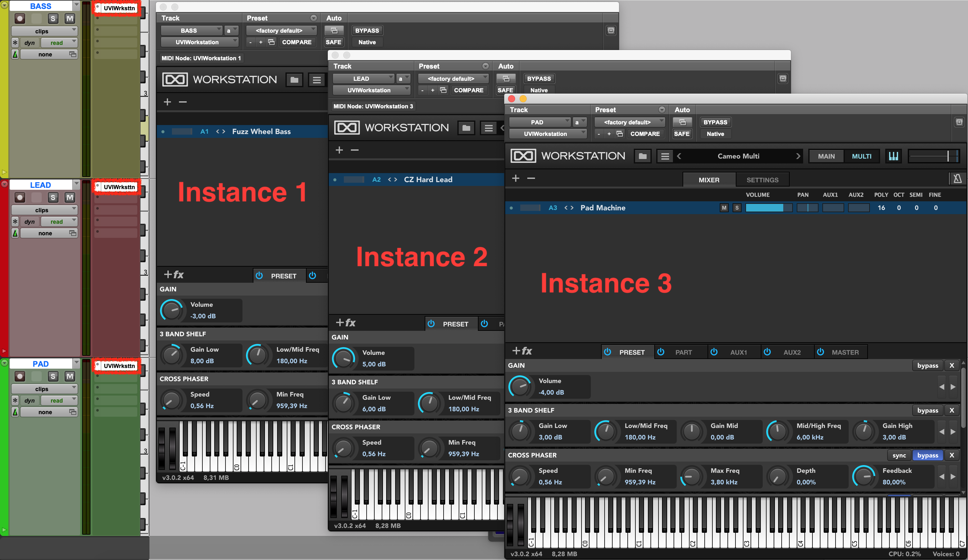The image size is (968, 560).
Task: Record-enable the BASS track
Action: tap(20, 18)
